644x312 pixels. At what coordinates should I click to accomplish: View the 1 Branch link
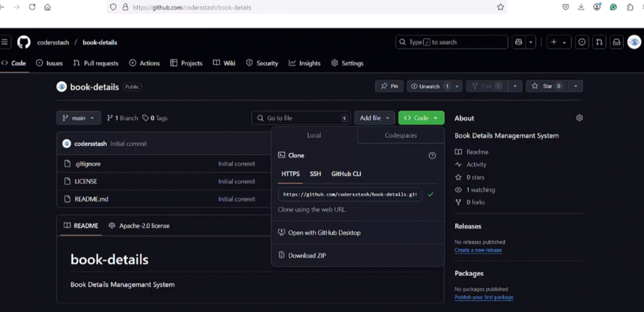(x=123, y=118)
